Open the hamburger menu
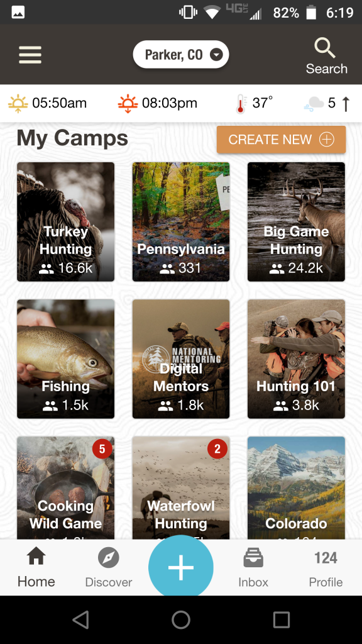362x644 pixels. [x=30, y=55]
